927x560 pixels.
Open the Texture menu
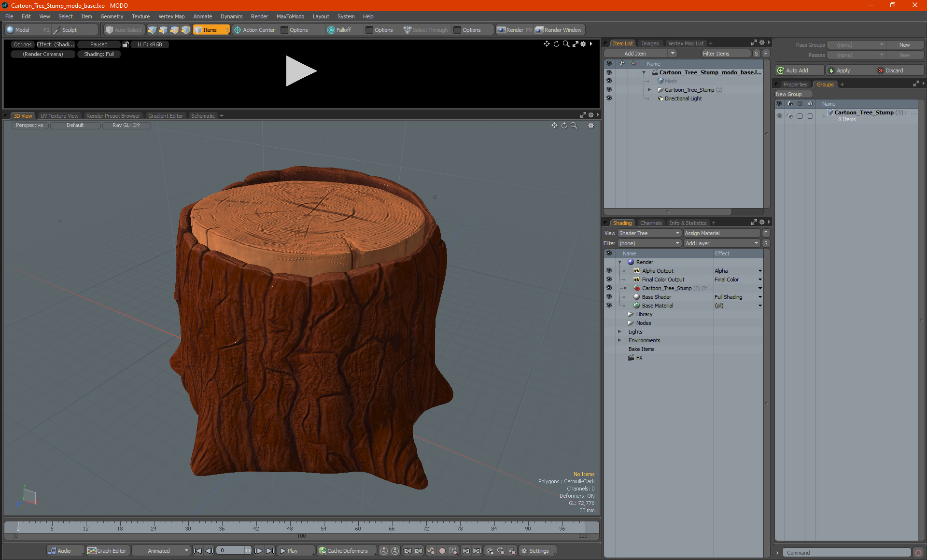pos(140,16)
